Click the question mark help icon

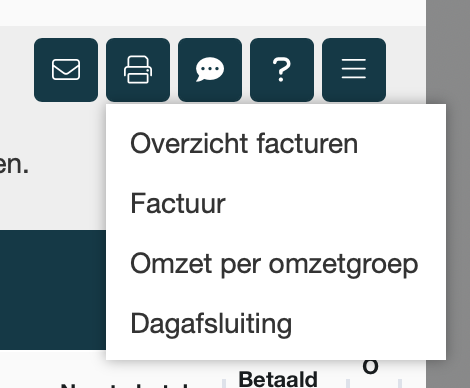(x=282, y=70)
